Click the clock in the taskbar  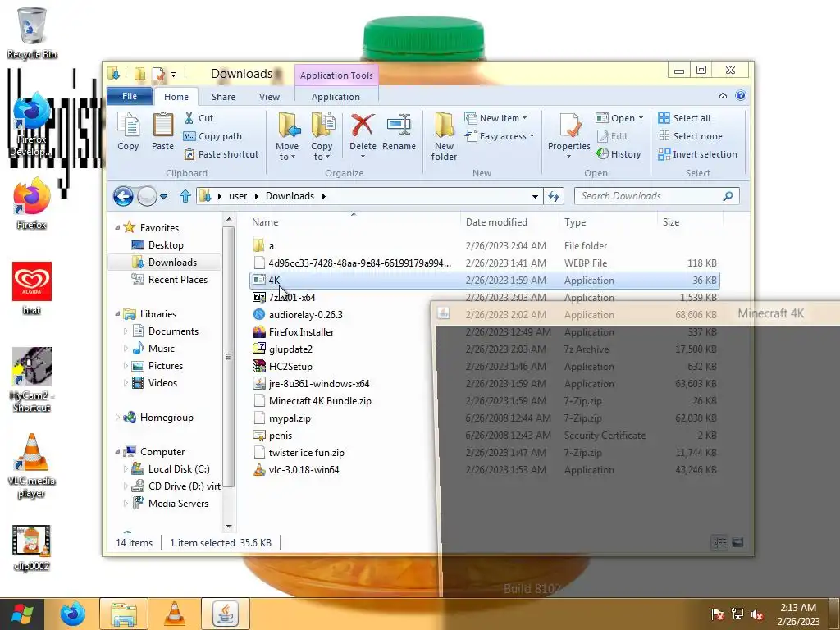click(798, 614)
